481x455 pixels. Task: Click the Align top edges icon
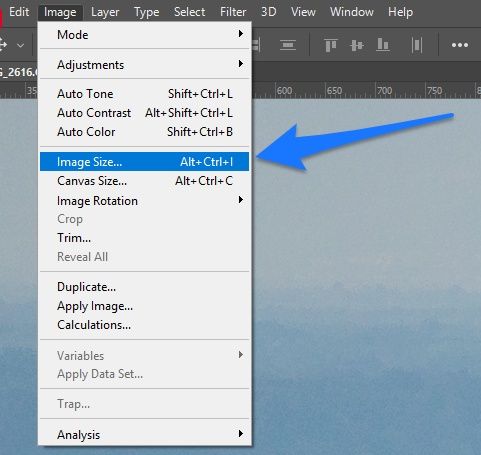[331, 45]
